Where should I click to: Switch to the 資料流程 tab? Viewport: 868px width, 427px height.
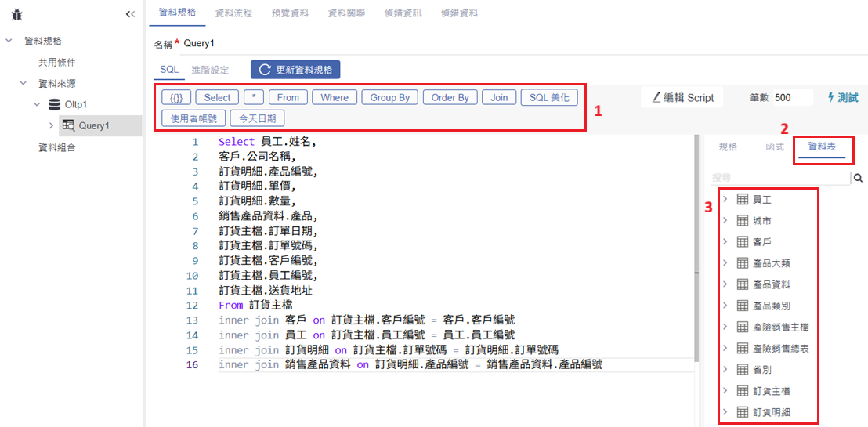pyautogui.click(x=233, y=13)
